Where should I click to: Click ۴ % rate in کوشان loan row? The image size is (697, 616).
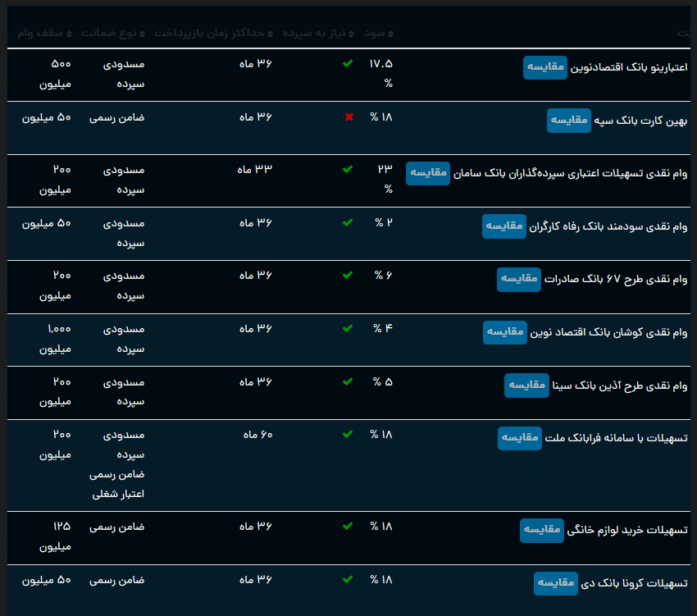(x=383, y=328)
